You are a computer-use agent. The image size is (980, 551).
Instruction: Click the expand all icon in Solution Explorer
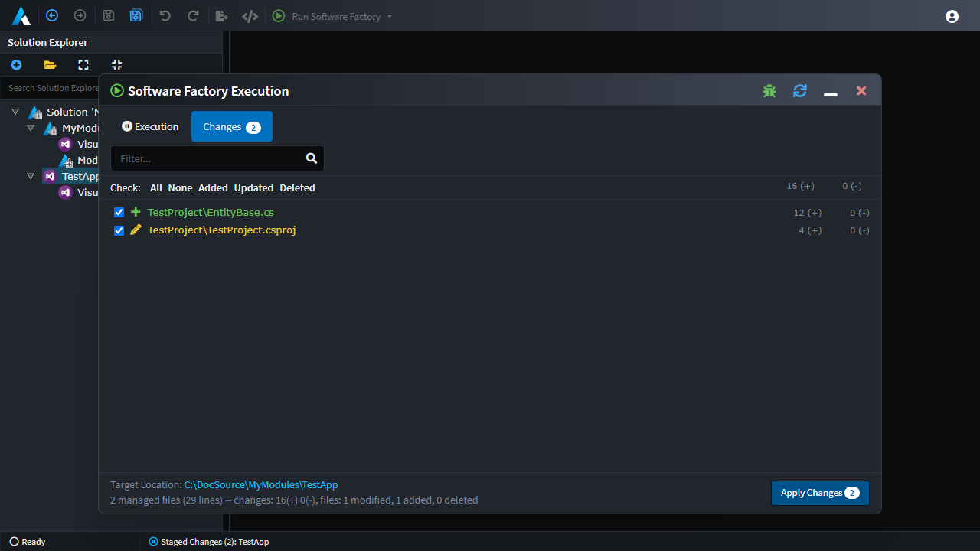[x=83, y=65]
